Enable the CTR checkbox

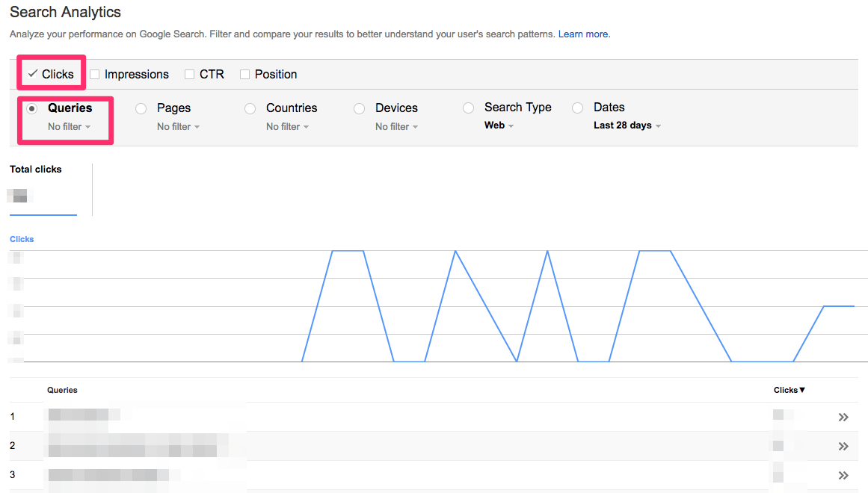[x=190, y=75]
